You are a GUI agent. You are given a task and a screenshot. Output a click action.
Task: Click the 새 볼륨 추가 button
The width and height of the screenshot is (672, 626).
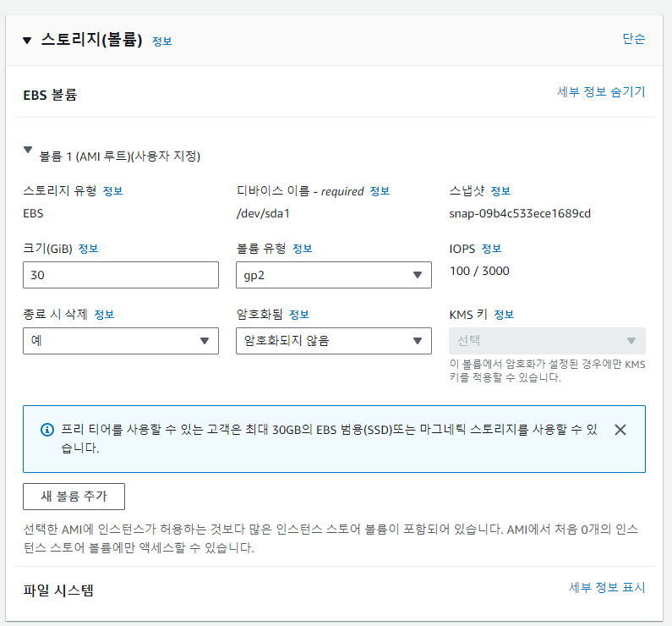click(74, 497)
